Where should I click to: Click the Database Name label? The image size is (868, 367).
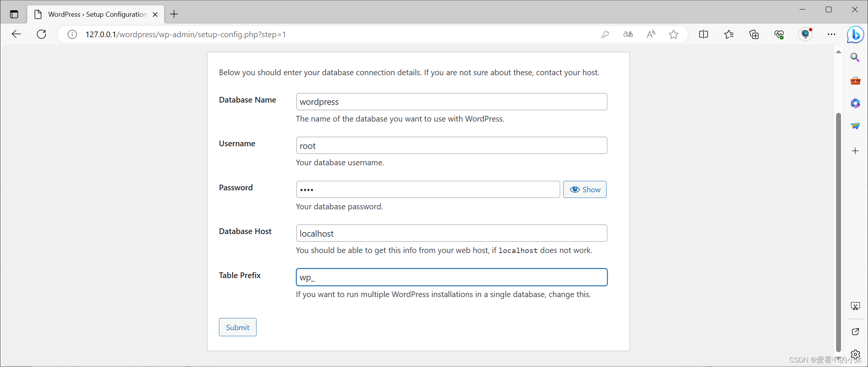point(247,100)
